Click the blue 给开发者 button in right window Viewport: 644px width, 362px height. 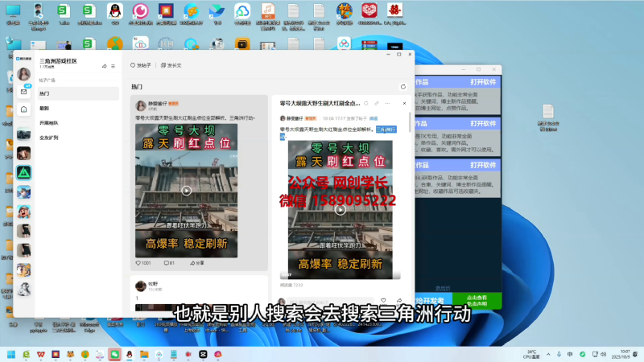pyautogui.click(x=433, y=300)
